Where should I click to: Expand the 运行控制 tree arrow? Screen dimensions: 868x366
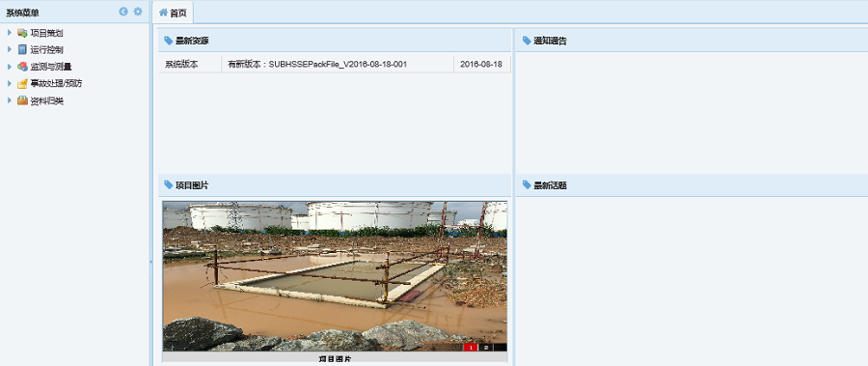[10, 49]
